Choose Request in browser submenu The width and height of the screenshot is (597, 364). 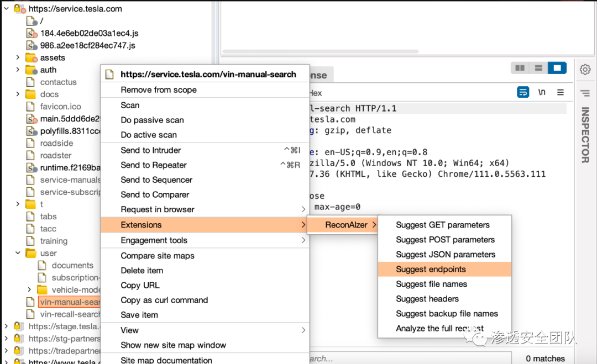point(205,209)
